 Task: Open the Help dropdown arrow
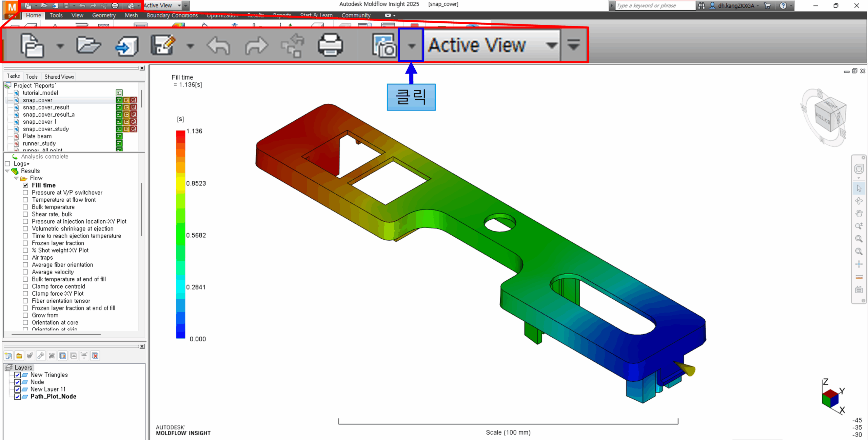[791, 5]
